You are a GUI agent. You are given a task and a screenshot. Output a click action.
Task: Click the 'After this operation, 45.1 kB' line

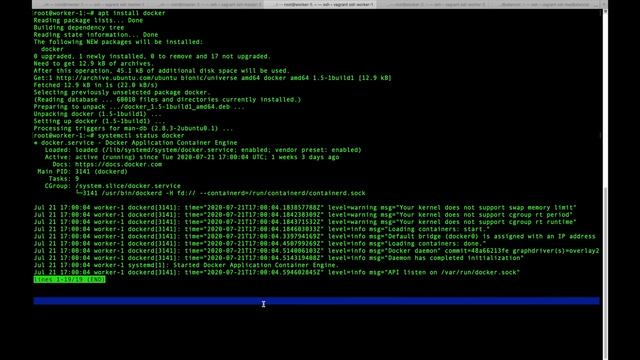click(162, 71)
